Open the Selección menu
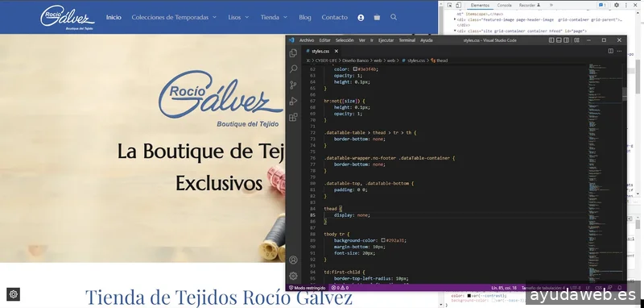 pos(345,40)
